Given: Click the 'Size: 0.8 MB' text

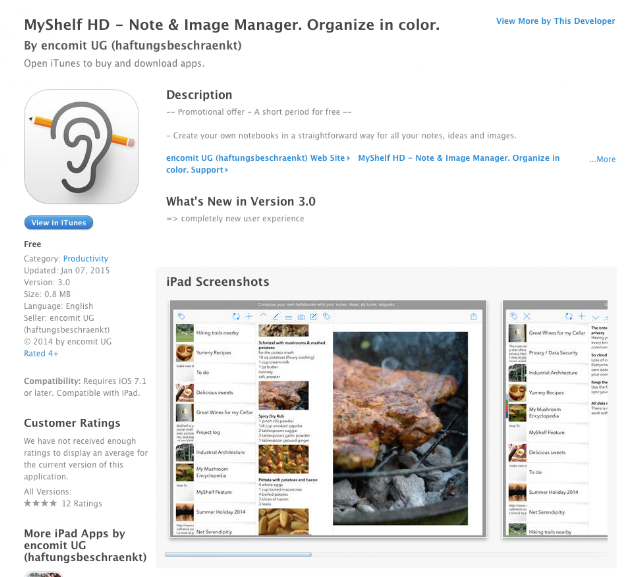Looking at the screenshot, I should (x=47, y=294).
